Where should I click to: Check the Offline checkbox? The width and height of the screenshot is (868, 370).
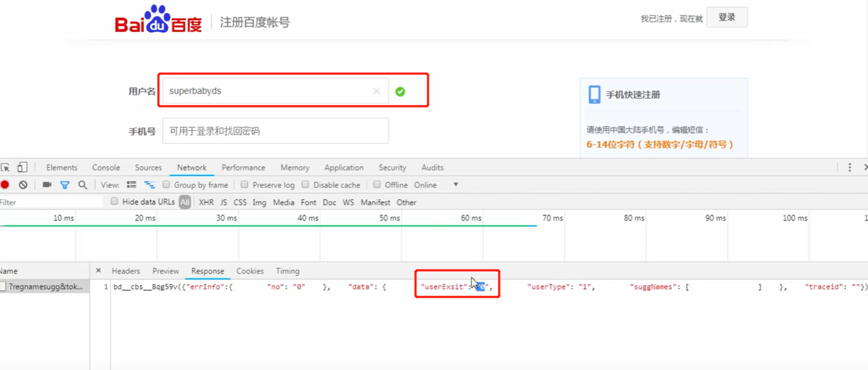pos(377,185)
